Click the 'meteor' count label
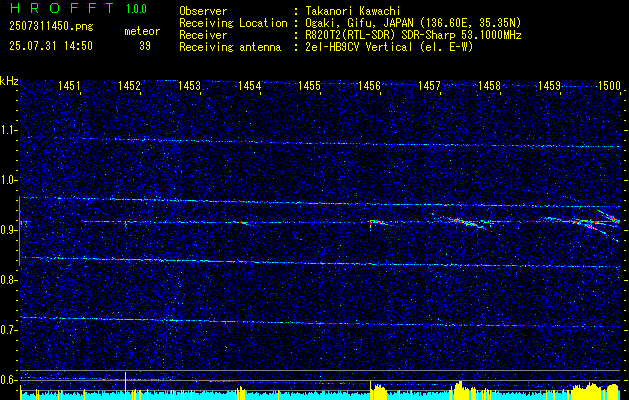 [142, 31]
